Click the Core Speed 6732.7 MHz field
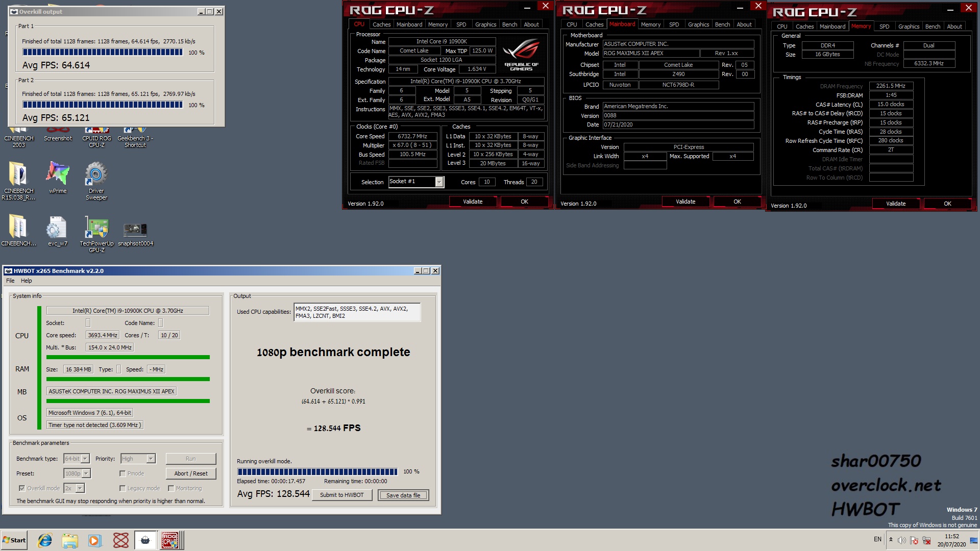The image size is (980, 551). click(x=412, y=136)
